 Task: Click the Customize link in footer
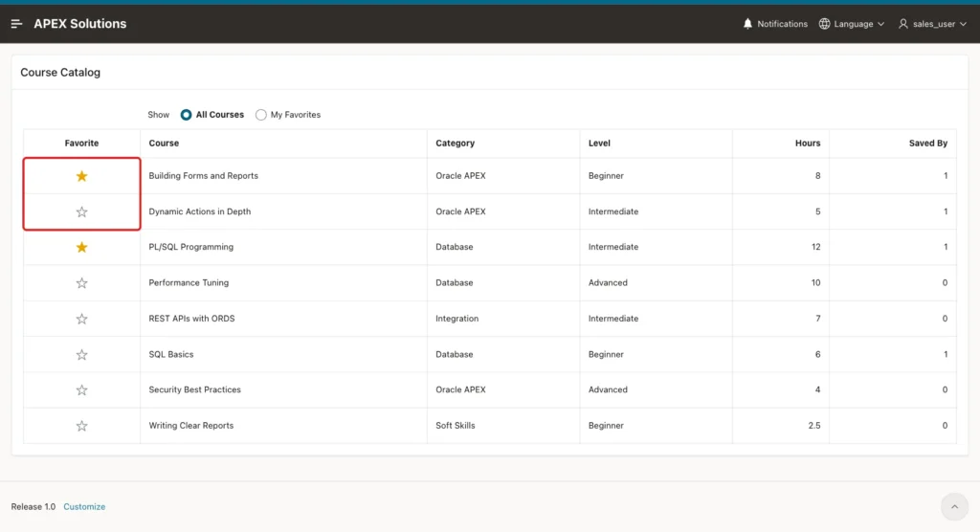(x=84, y=507)
